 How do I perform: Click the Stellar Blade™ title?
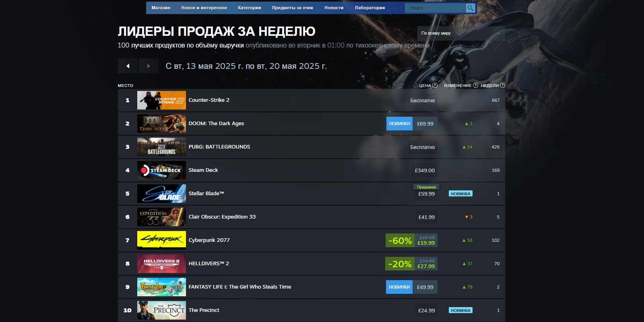click(206, 194)
